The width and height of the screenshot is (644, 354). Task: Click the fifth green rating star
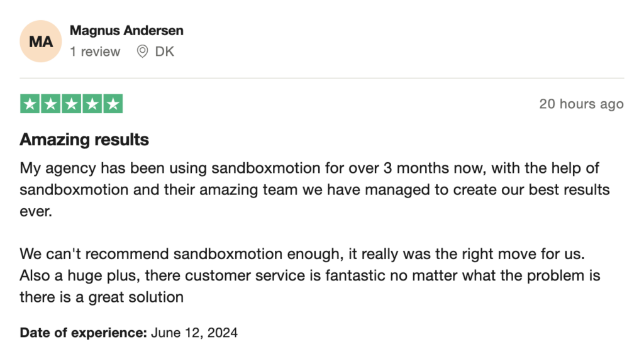(x=113, y=104)
